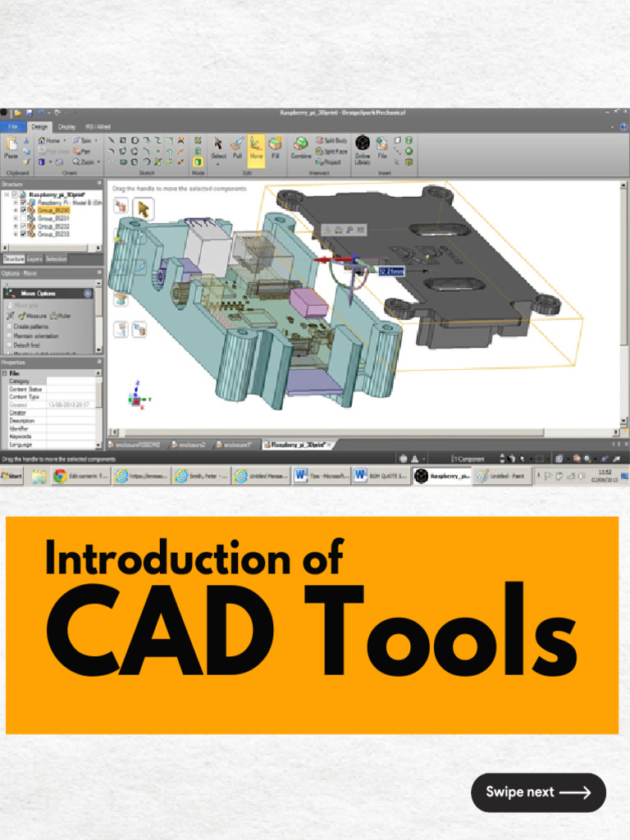Image resolution: width=630 pixels, height=840 pixels.
Task: Open the BOM QUOTE Word taskbar button
Action: [381, 476]
